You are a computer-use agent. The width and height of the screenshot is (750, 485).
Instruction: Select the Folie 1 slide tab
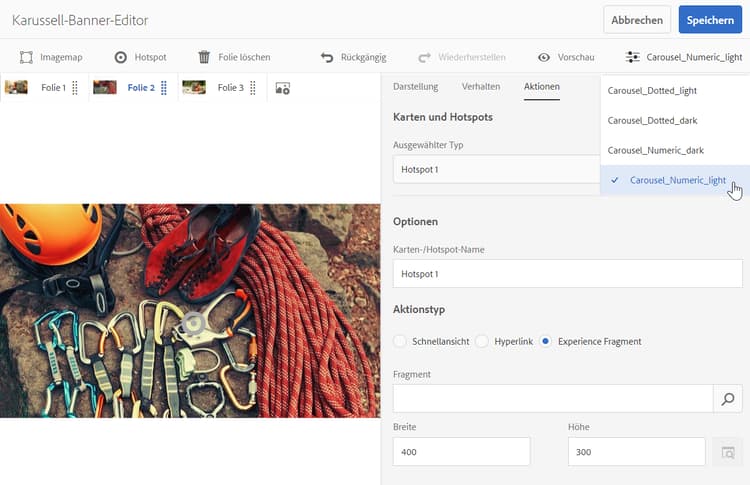click(42, 88)
